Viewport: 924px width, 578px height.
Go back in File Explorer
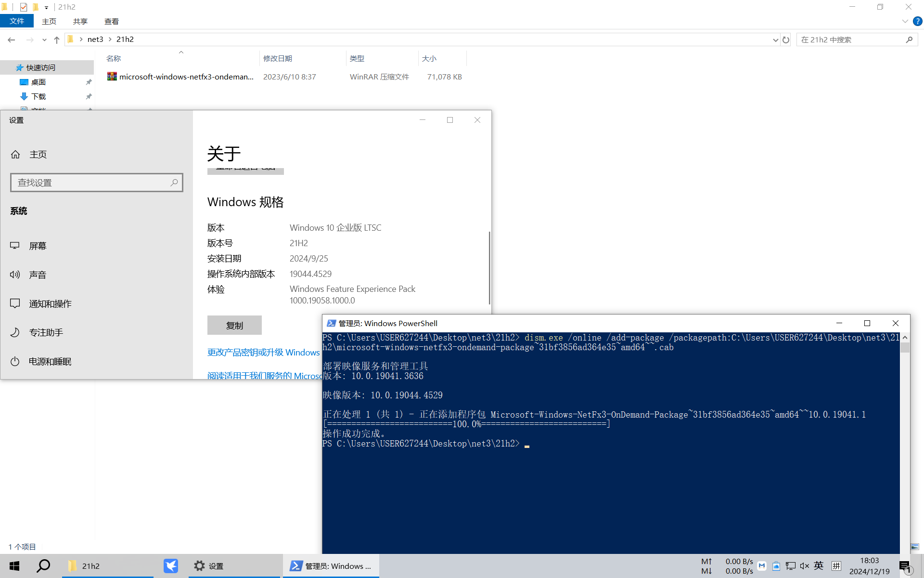pos(12,39)
